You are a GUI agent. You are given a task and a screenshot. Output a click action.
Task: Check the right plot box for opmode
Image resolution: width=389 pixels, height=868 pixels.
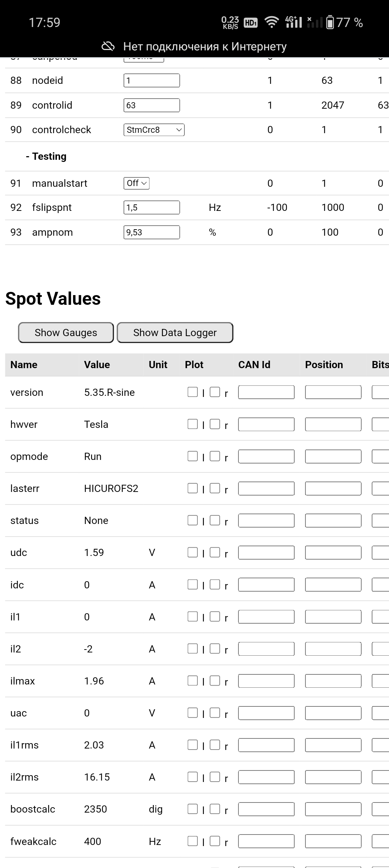pyautogui.click(x=215, y=456)
